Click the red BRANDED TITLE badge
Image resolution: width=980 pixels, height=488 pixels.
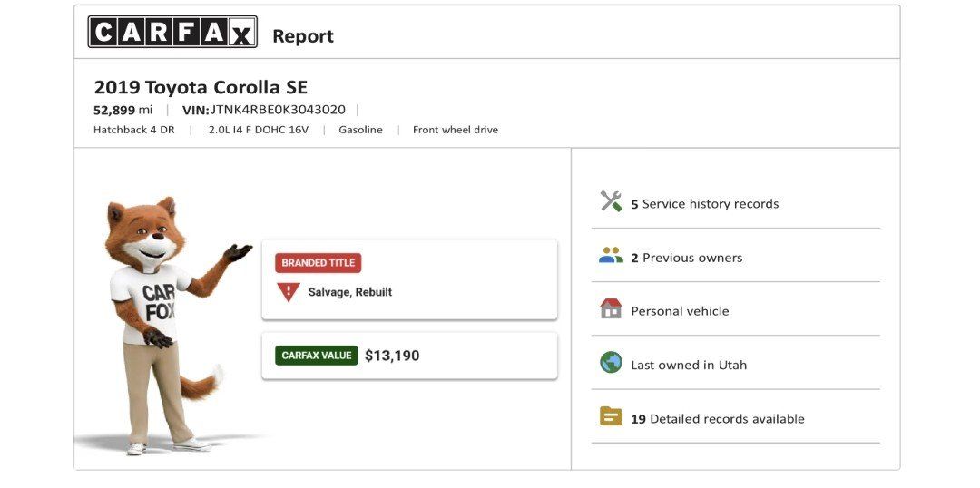coord(318,263)
